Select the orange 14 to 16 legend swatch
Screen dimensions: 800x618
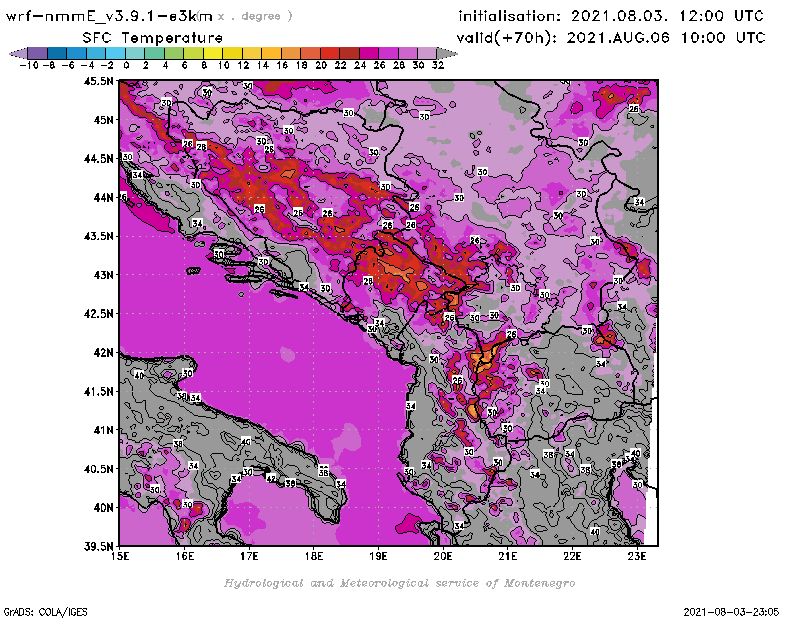[271, 53]
